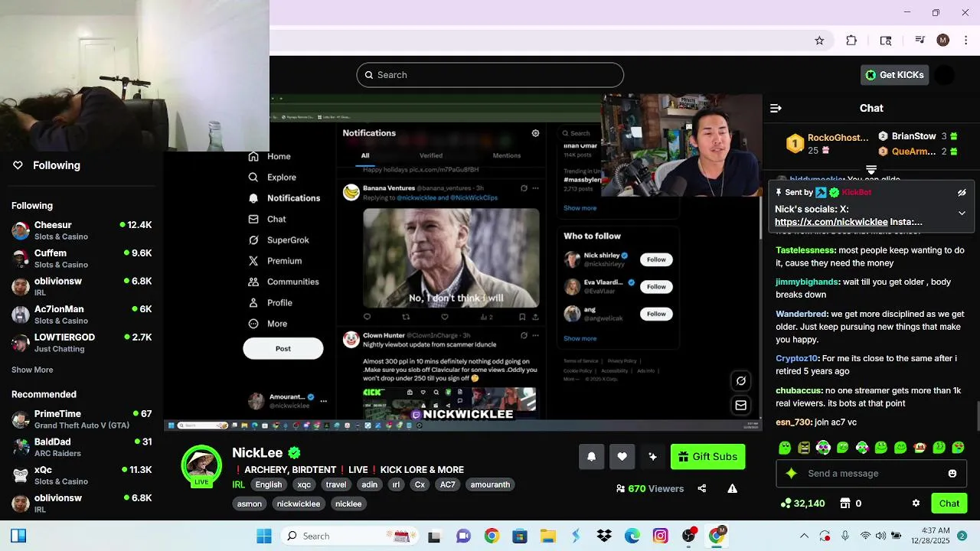Viewport: 980px width, 551px height.
Task: Expand the chat leaderboard handle
Action: pyautogui.click(x=871, y=170)
